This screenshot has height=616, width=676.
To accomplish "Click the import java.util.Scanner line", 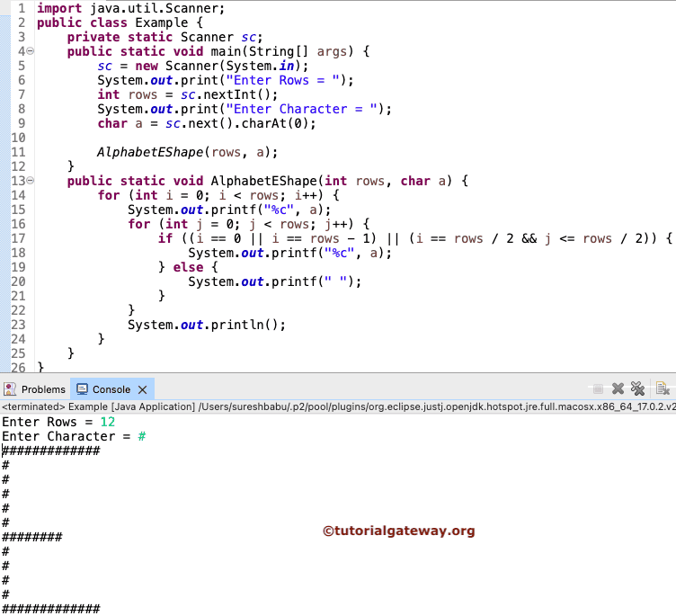I will pyautogui.click(x=130, y=8).
